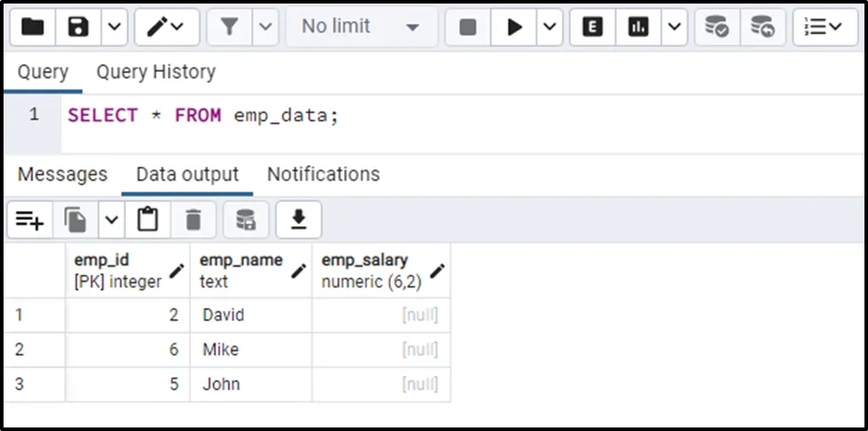Open the Messages tab
The width and height of the screenshot is (868, 431).
(62, 174)
